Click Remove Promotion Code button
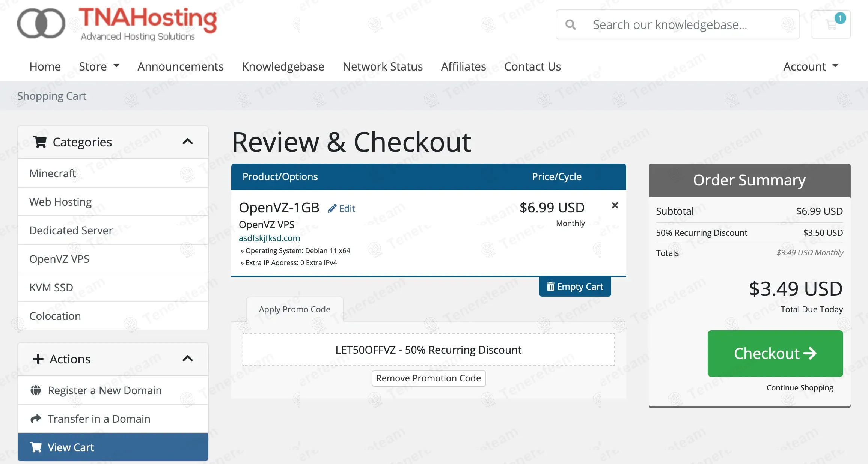868x464 pixels. coord(428,378)
